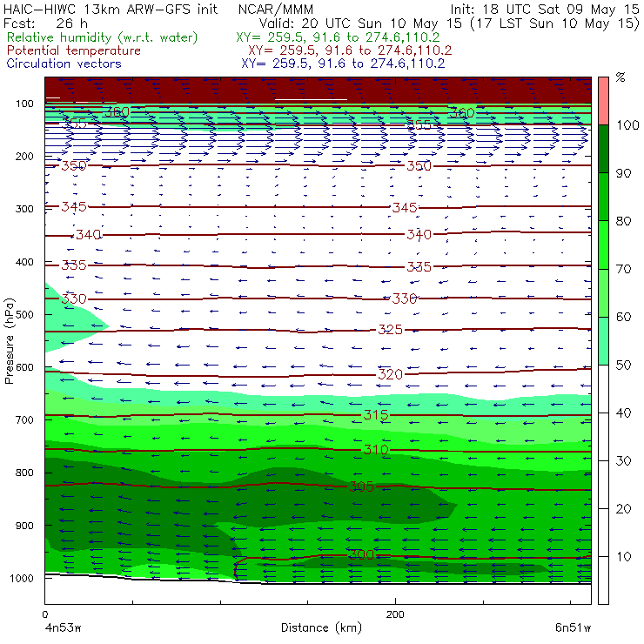The width and height of the screenshot is (644, 644).
Task: Click 'Init: 18 UTC Sat 09 May 15' text
Action: pos(545,9)
